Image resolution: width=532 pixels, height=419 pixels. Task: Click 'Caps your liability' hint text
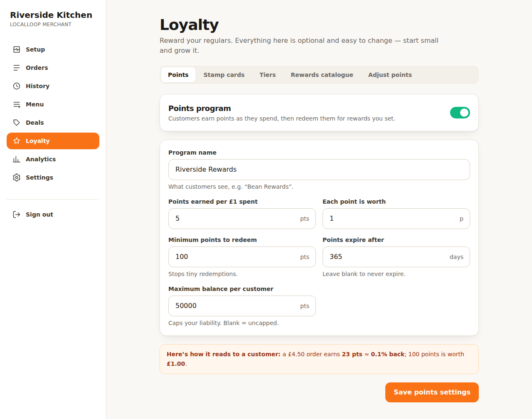pos(223,323)
